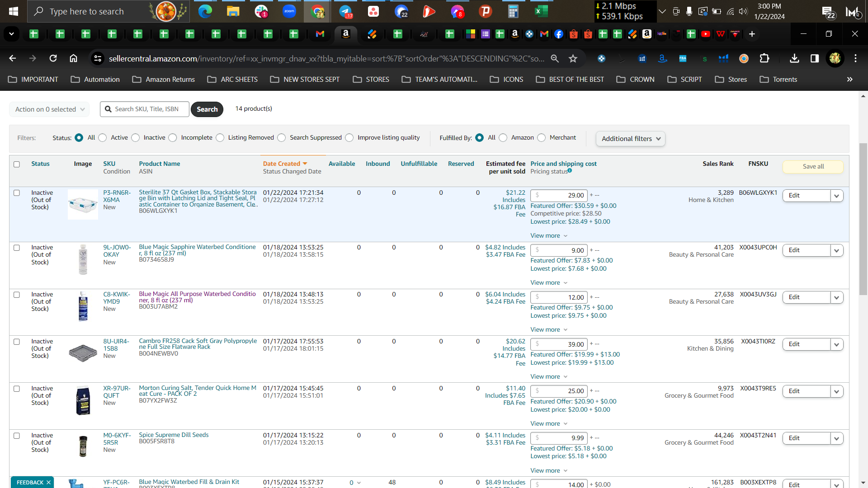Filter Fulfilled By Amazon
Screen dimensions: 868x488
pos(503,137)
